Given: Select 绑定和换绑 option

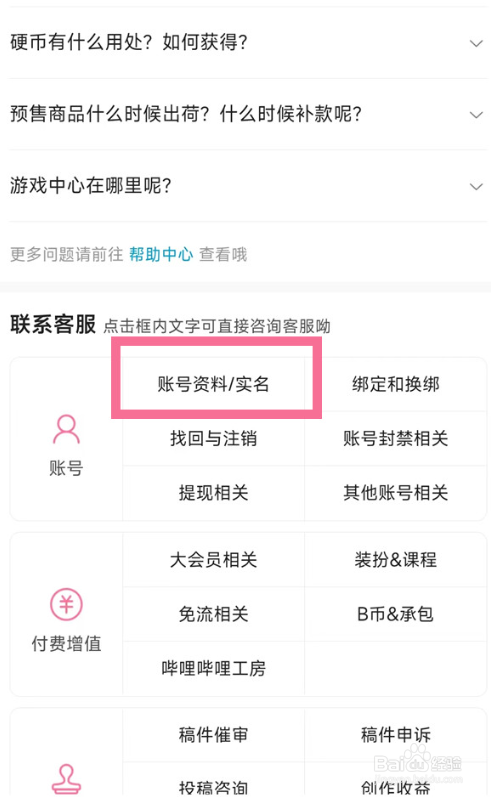Looking at the screenshot, I should coord(395,384).
